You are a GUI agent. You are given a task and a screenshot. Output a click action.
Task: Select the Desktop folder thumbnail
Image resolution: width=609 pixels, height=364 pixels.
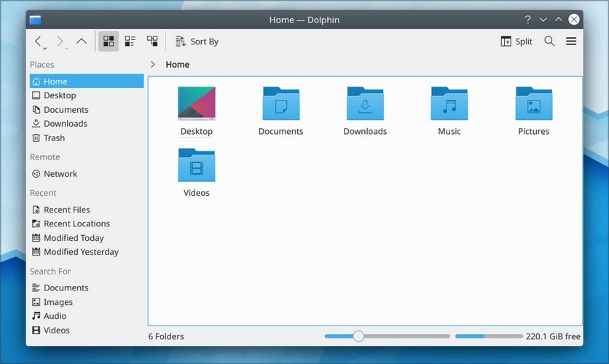click(197, 103)
